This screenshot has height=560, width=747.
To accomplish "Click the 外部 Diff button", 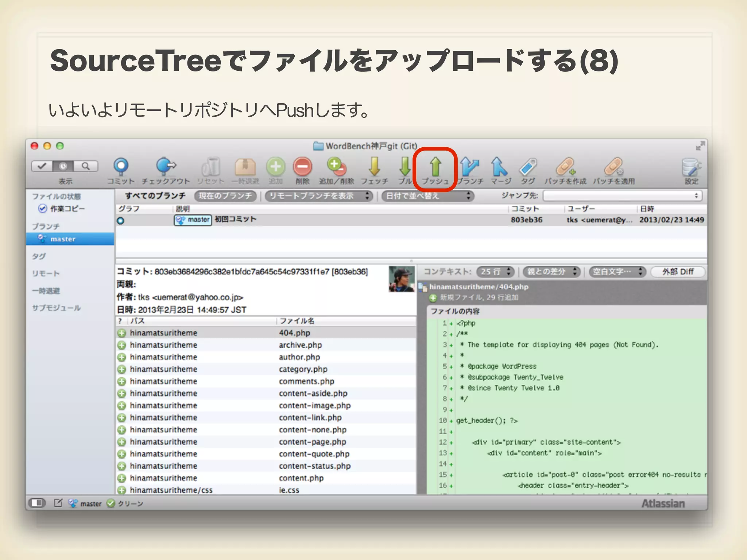I will (x=678, y=272).
